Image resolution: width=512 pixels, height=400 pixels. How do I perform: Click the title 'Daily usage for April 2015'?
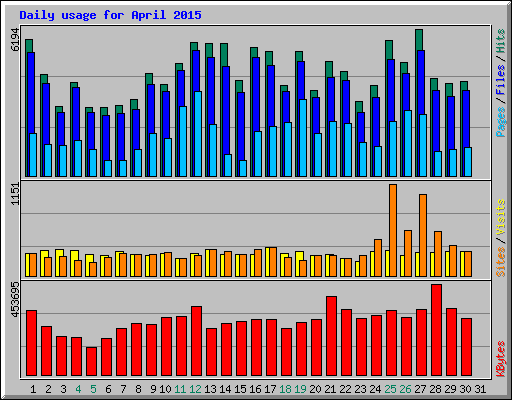[110, 15]
